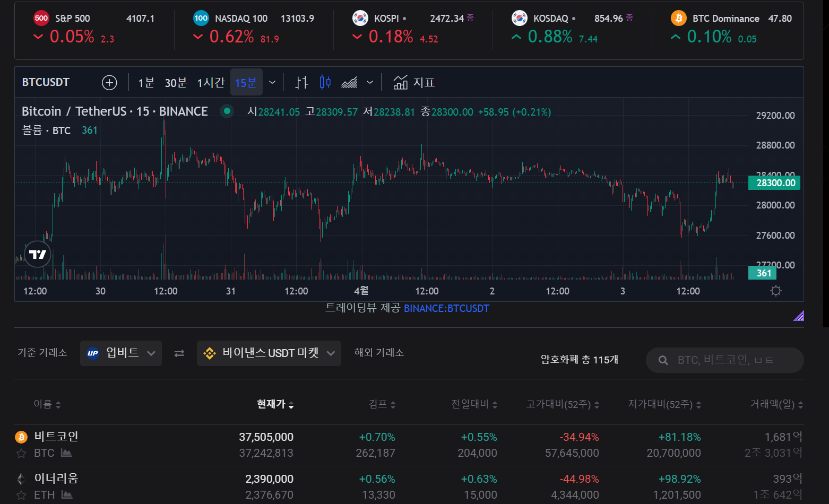Open the ETH mini chart icon

(67, 494)
